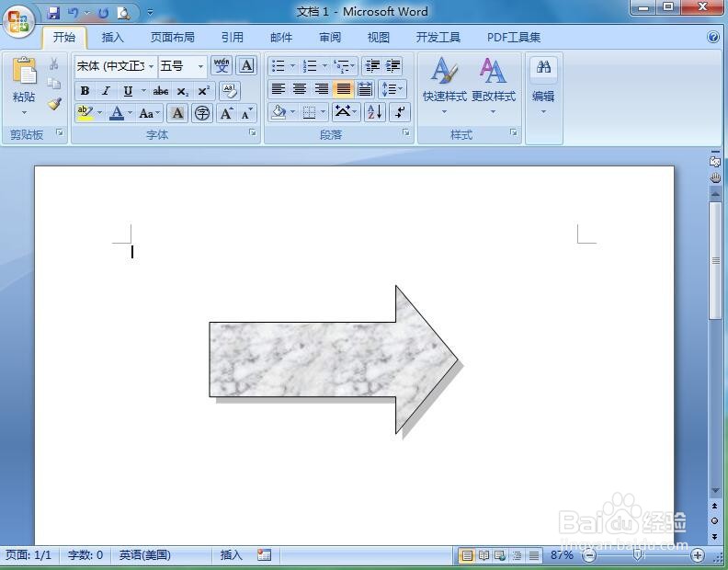
Task: Open Editing (编辑) group dropdown
Action: pos(543,86)
